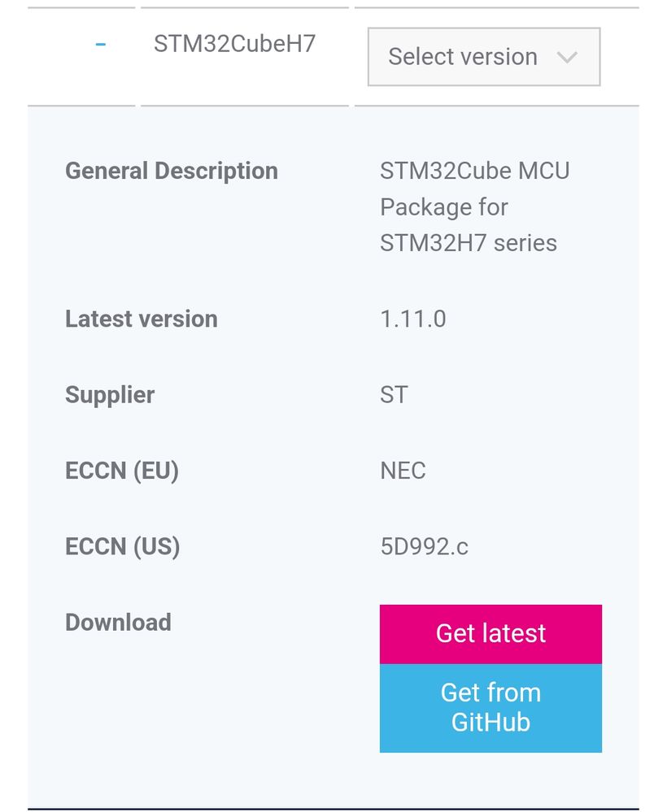
Task: Click the STM32CubeH7 product name
Action: pyautogui.click(x=234, y=44)
